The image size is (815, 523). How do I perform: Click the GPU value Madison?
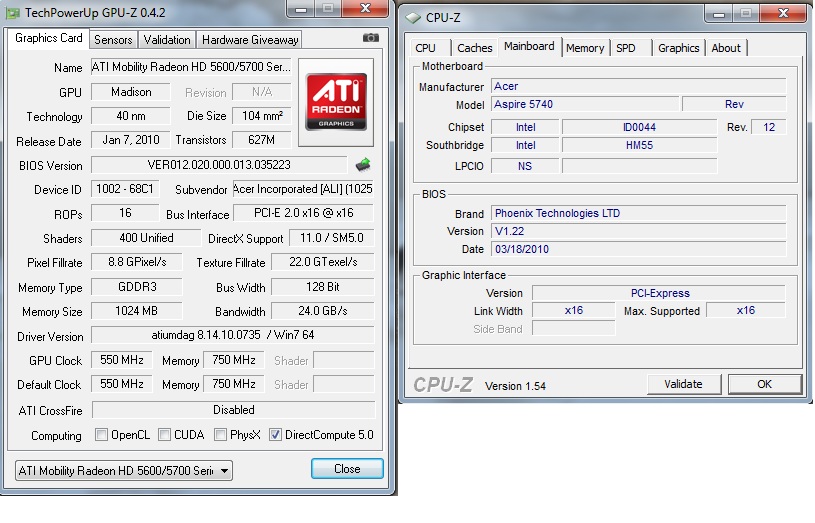point(131,92)
